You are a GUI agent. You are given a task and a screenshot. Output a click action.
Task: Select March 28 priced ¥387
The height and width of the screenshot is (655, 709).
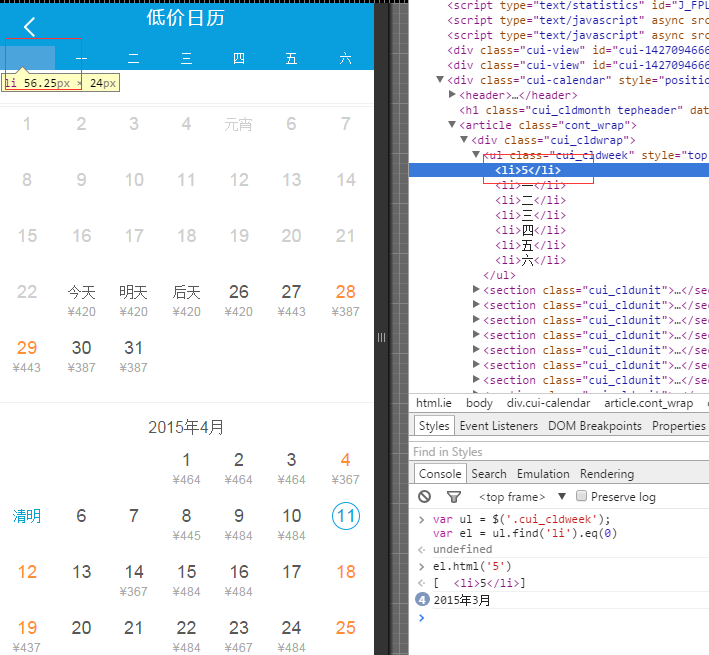(x=345, y=300)
